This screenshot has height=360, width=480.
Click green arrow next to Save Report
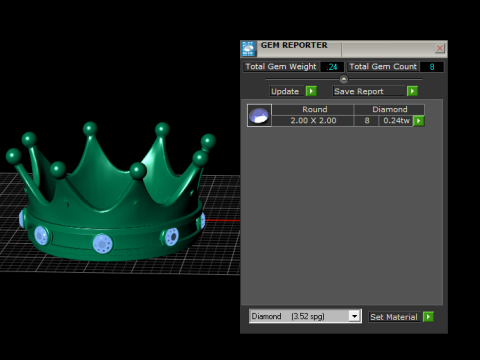point(412,91)
